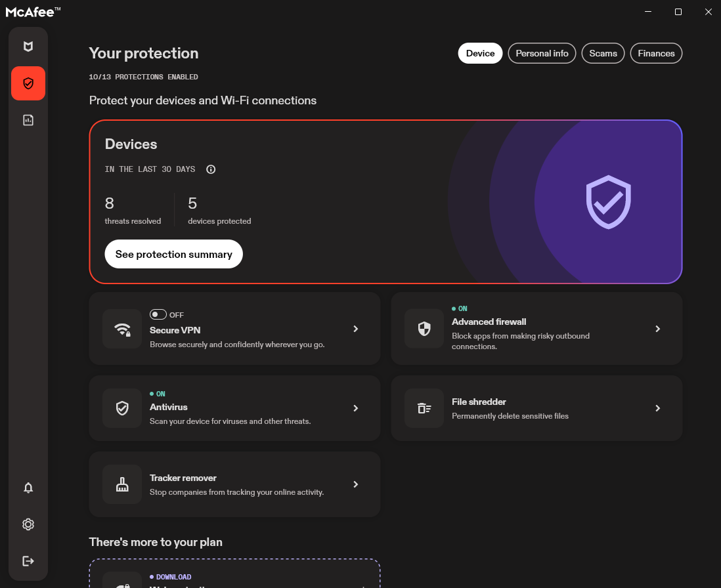Expand Antivirus with its chevron
This screenshot has height=588, width=721.
[355, 408]
